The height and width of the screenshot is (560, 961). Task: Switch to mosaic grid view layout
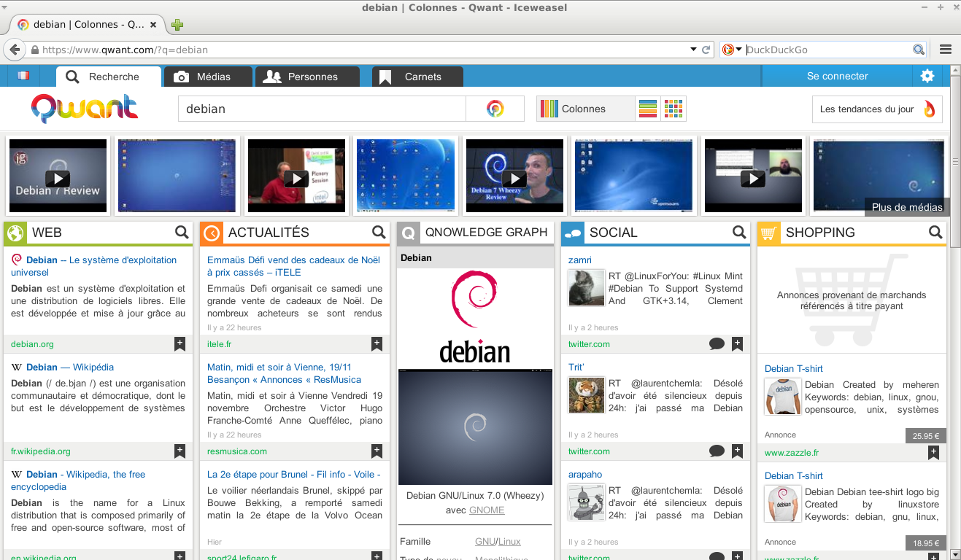pos(673,109)
